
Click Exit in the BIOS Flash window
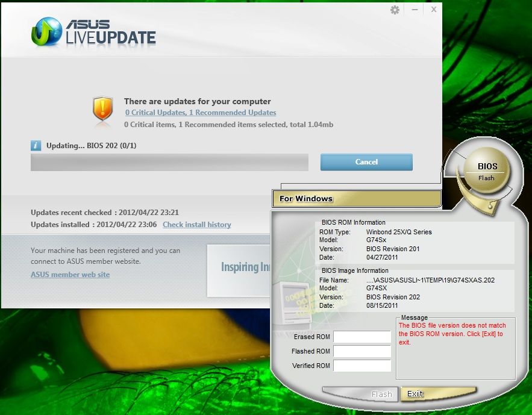click(439, 394)
